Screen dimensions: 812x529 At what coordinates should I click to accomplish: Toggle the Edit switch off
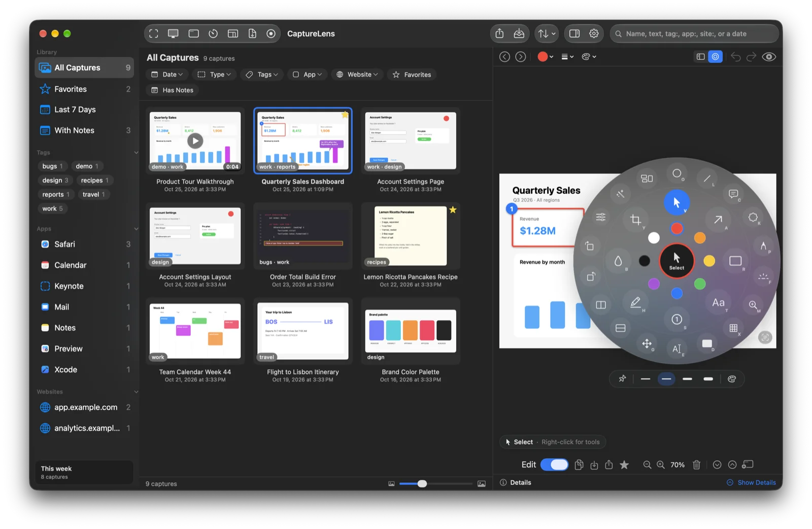click(x=554, y=465)
